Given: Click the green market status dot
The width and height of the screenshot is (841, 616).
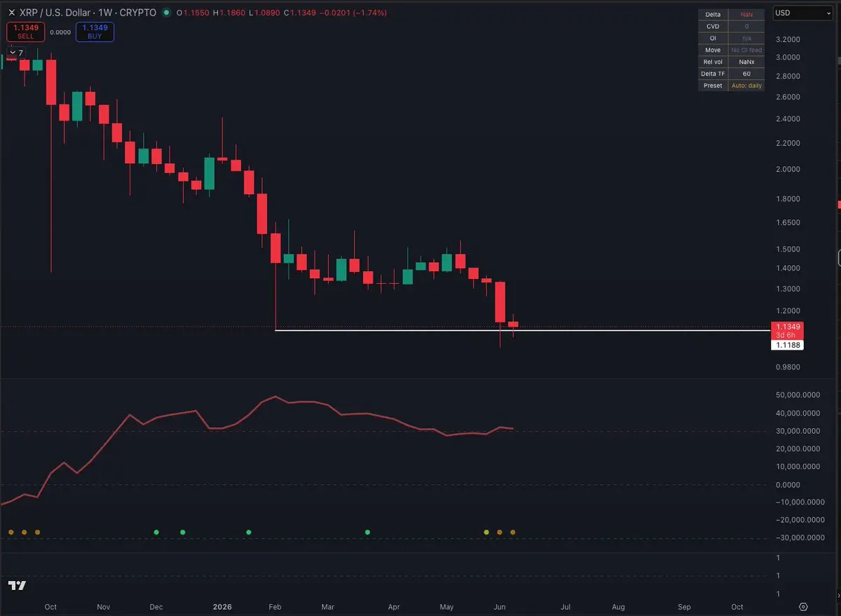Looking at the screenshot, I should pyautogui.click(x=165, y=13).
